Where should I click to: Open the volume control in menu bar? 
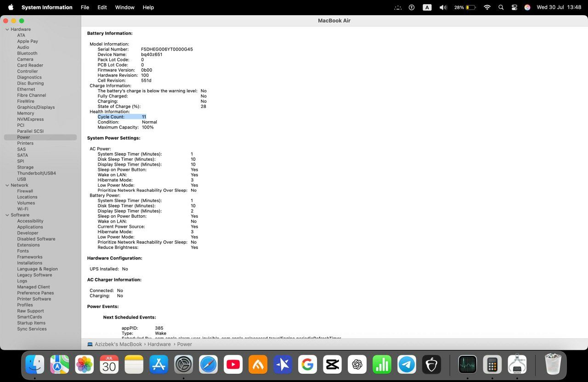point(443,7)
